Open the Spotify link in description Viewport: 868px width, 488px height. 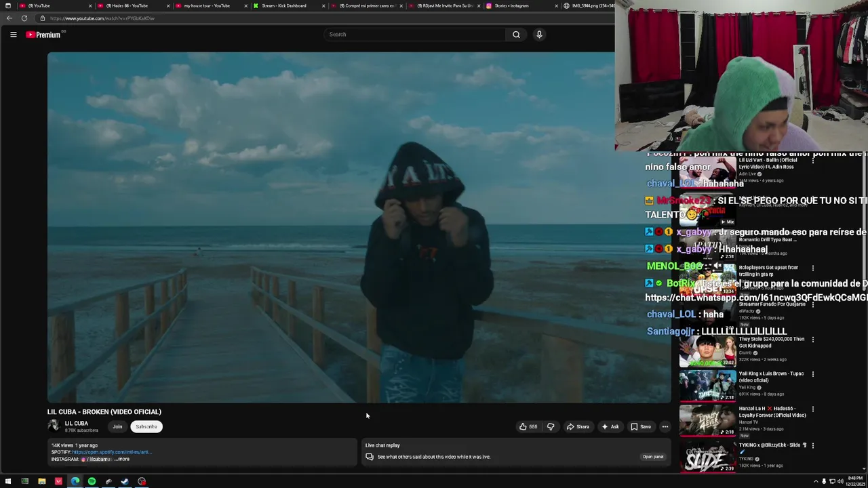pyautogui.click(x=111, y=452)
